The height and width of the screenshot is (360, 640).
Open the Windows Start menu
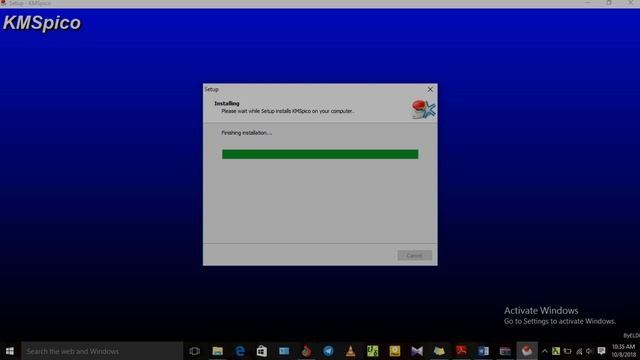10,351
